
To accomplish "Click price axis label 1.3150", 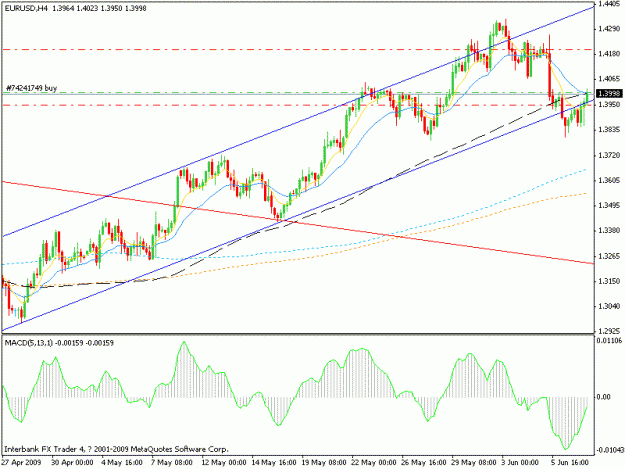I will tap(610, 281).
